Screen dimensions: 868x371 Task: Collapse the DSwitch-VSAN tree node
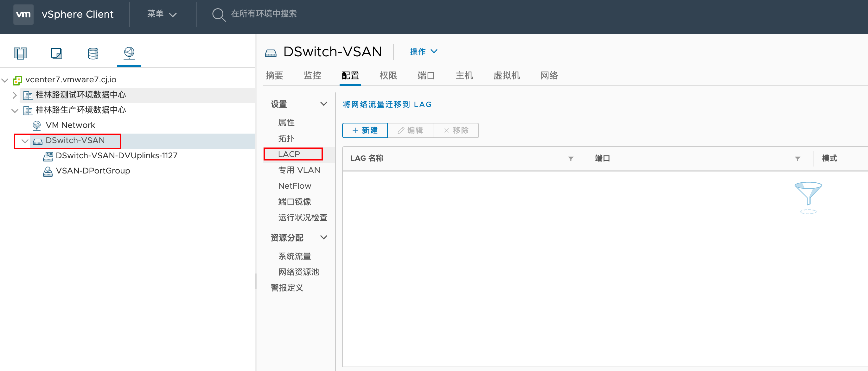pos(25,141)
